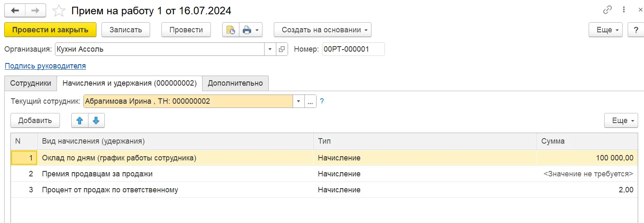644x223 pixels.
Task: Click row number 1 cell
Action: coord(24,158)
